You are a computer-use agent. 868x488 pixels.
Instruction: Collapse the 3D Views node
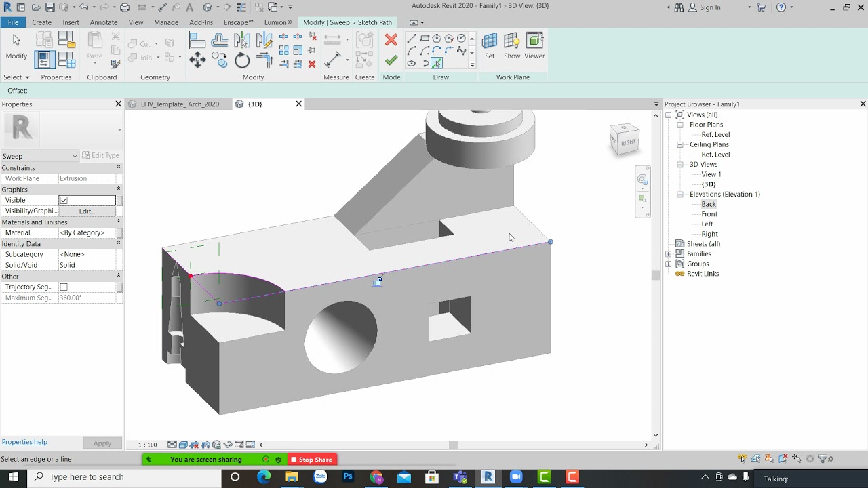pos(681,165)
